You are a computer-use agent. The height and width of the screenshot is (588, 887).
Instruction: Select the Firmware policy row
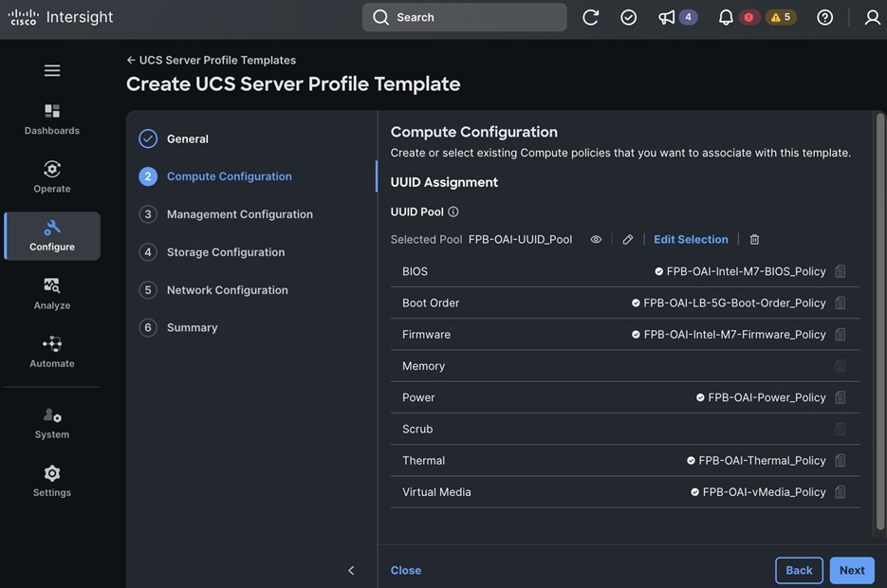click(x=625, y=335)
